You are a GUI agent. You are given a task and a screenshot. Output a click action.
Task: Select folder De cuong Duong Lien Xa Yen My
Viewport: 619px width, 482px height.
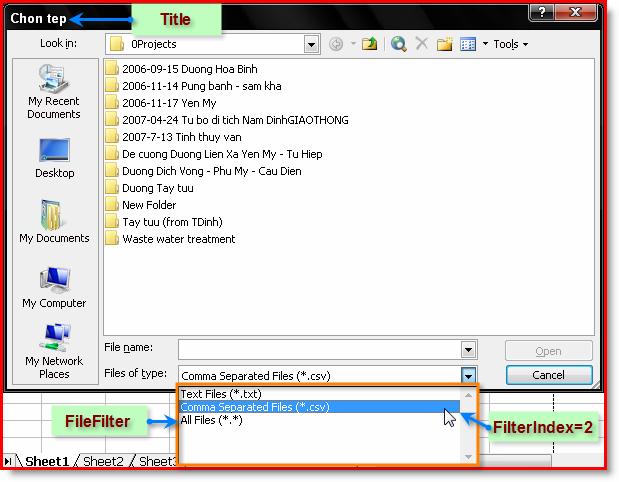click(x=214, y=154)
